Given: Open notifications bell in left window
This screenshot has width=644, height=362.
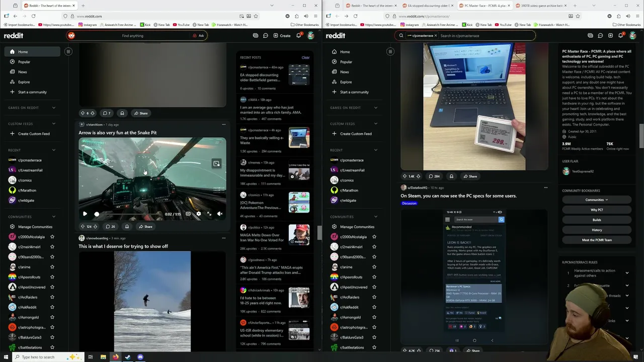Looking at the screenshot, I should click(298, 36).
